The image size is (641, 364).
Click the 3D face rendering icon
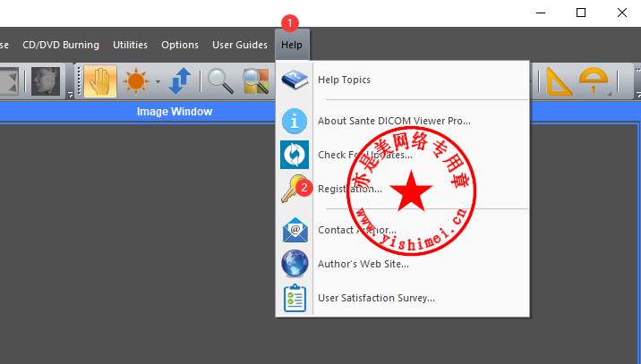pyautogui.click(x=46, y=81)
